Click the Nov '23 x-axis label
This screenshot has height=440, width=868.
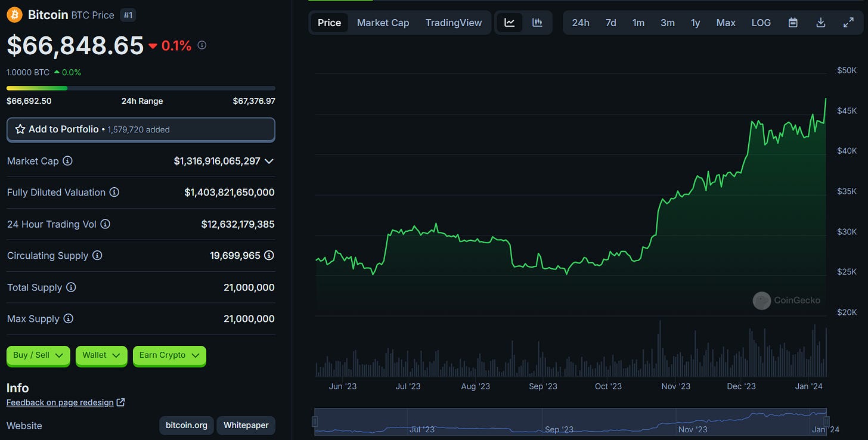click(x=676, y=386)
